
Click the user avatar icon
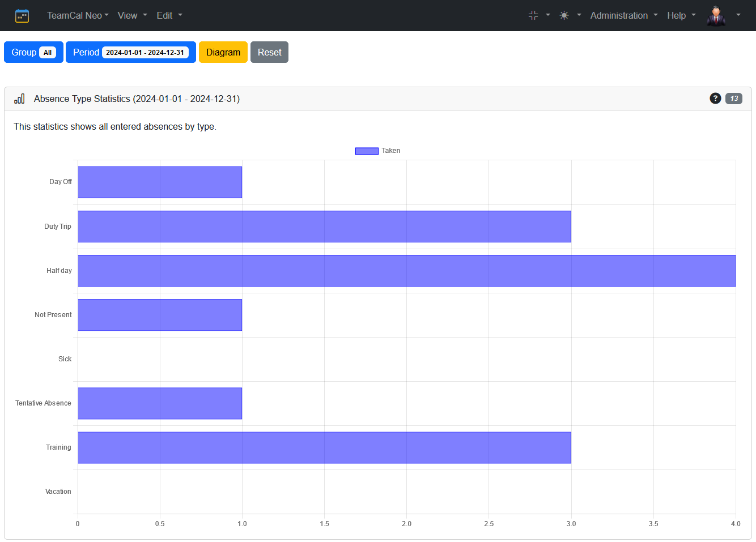click(716, 15)
